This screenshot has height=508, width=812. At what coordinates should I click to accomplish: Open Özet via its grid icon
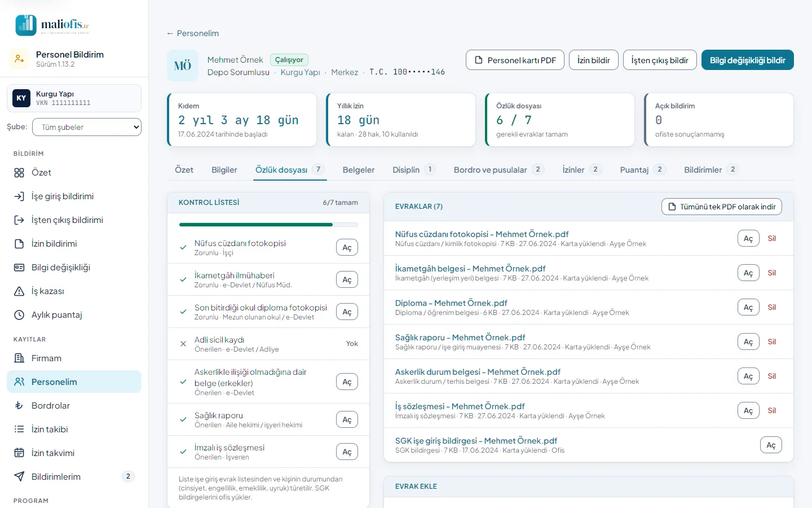[x=19, y=173]
